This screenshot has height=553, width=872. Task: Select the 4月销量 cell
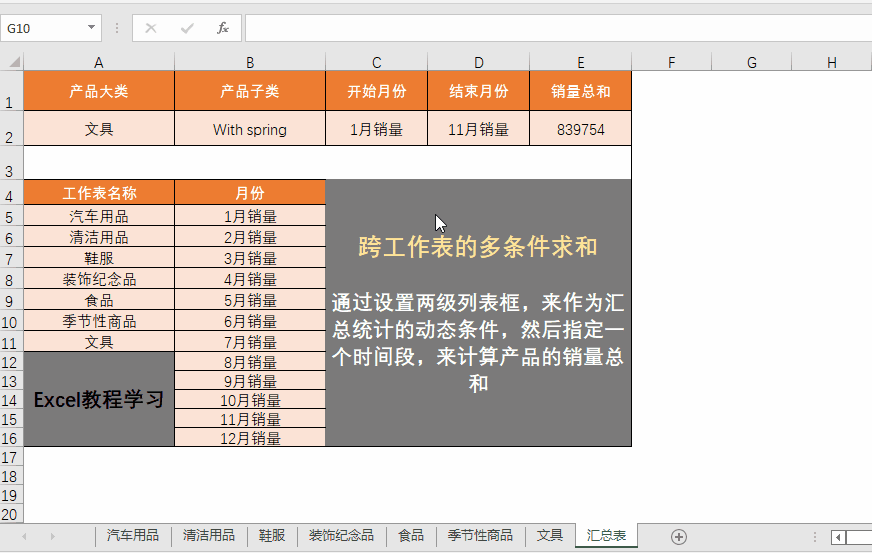click(x=250, y=279)
